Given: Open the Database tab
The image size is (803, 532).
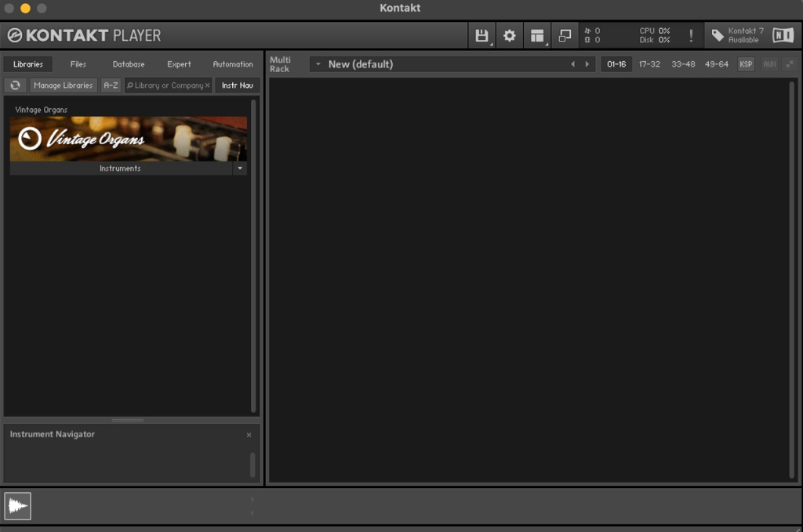Looking at the screenshot, I should 129,64.
